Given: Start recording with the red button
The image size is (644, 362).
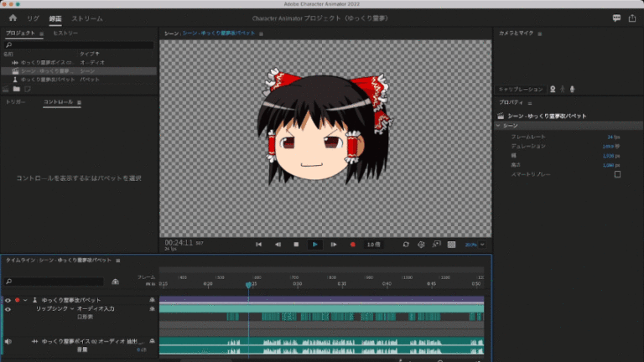Looking at the screenshot, I should [352, 244].
